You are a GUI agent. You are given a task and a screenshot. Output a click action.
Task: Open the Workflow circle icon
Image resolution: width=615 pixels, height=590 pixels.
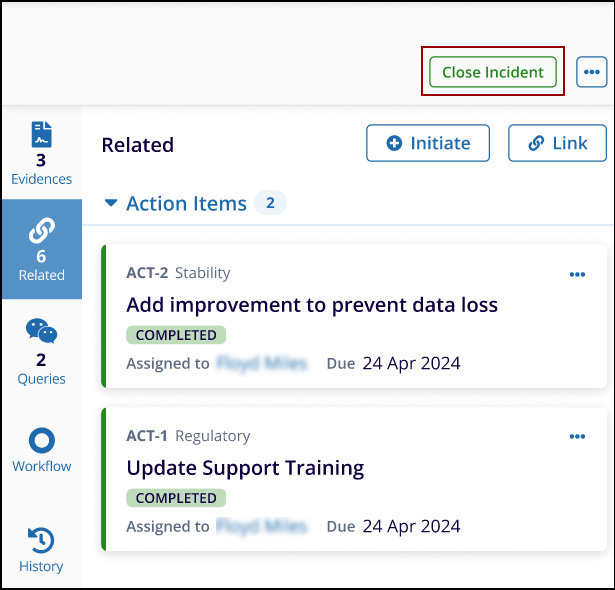(41, 440)
